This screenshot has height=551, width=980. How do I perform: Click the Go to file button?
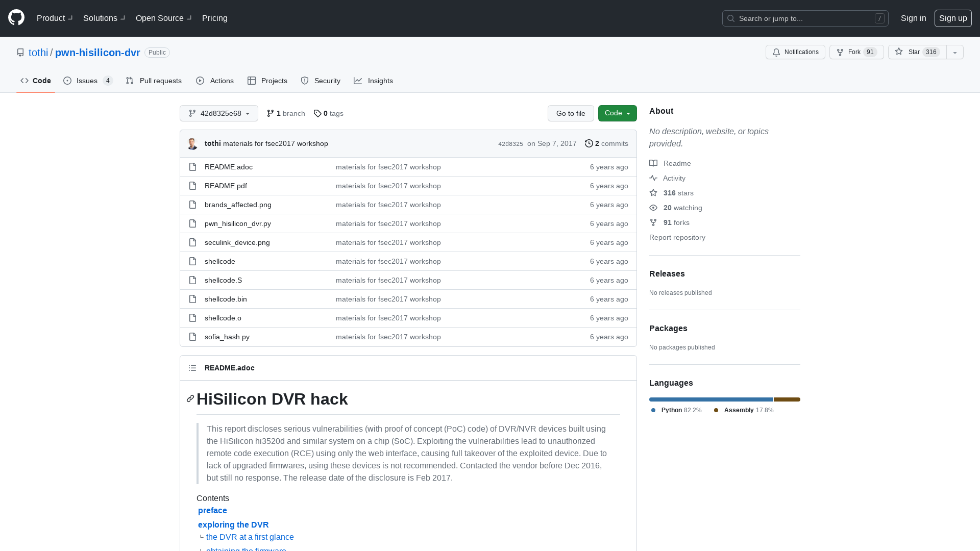point(571,113)
